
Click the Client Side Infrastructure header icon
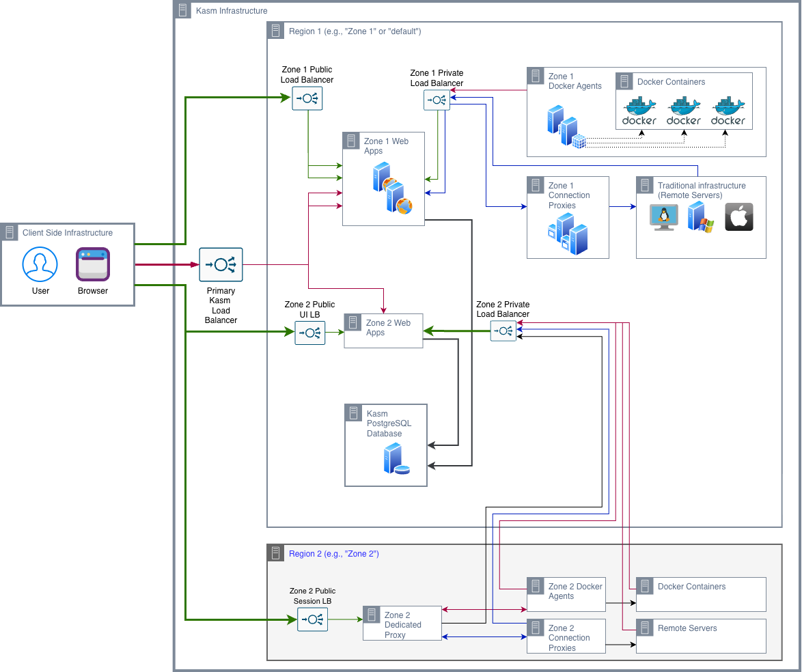[9, 232]
